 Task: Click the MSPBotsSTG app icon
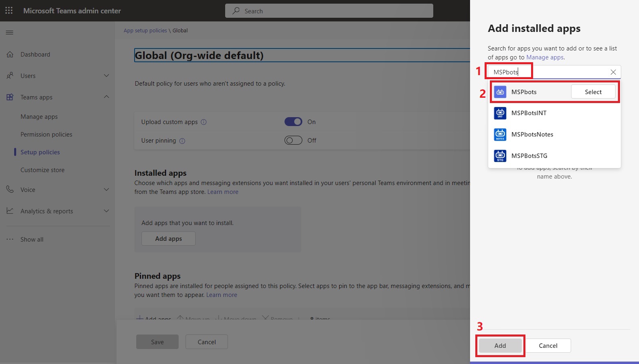(500, 156)
